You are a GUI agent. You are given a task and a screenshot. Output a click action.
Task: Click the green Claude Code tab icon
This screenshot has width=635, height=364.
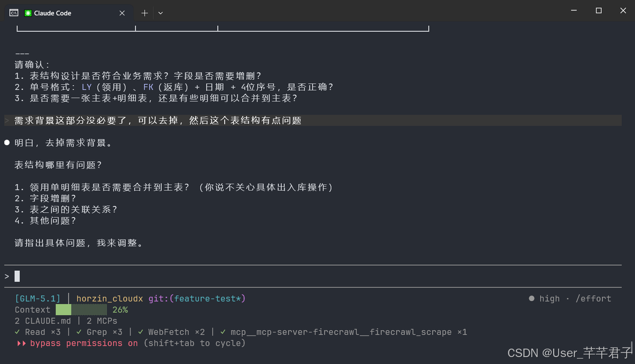coord(28,13)
